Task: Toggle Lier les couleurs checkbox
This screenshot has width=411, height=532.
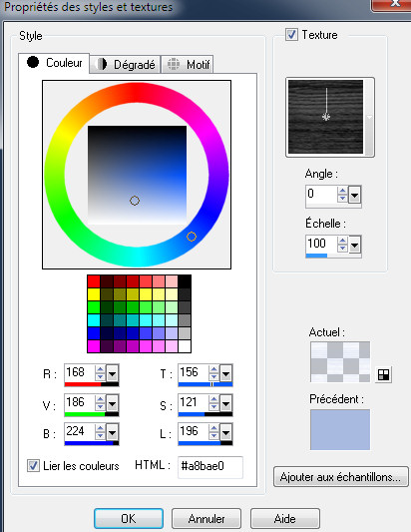Action: pyautogui.click(x=33, y=465)
